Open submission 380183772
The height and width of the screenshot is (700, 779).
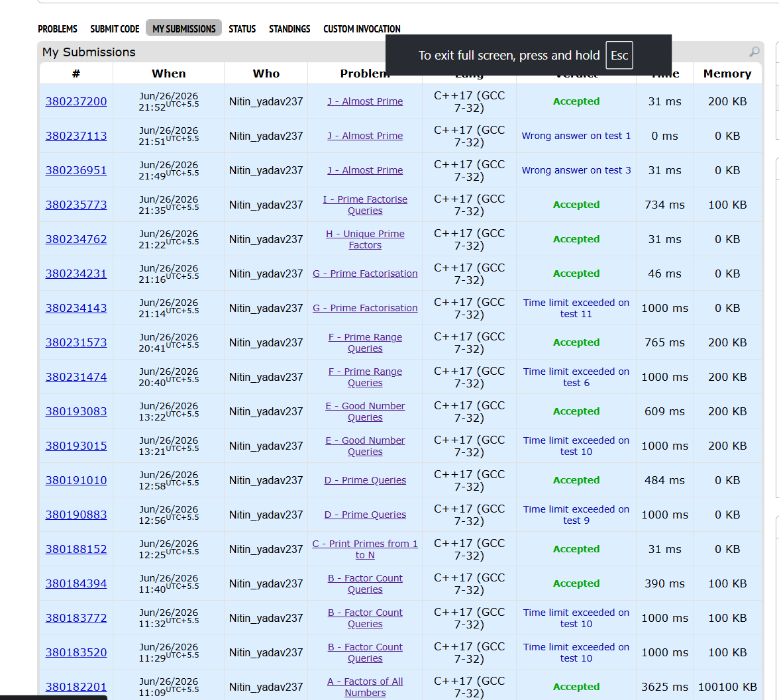click(x=76, y=618)
